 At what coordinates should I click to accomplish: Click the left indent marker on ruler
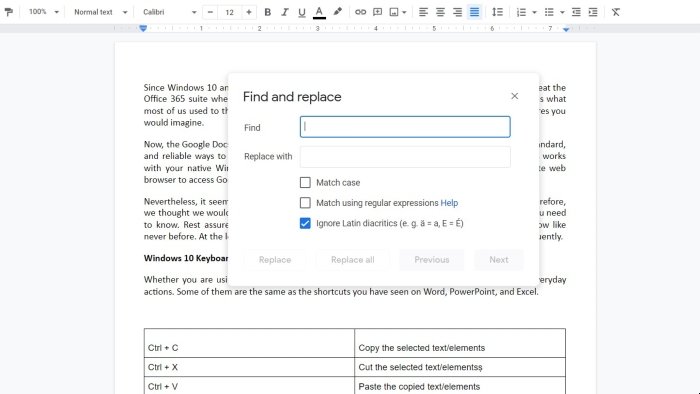143,28
